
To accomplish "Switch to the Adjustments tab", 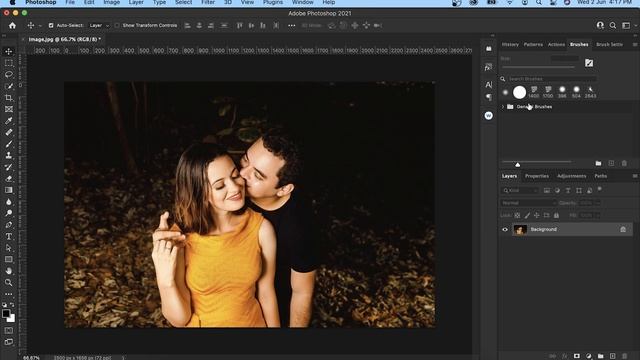I will [571, 176].
